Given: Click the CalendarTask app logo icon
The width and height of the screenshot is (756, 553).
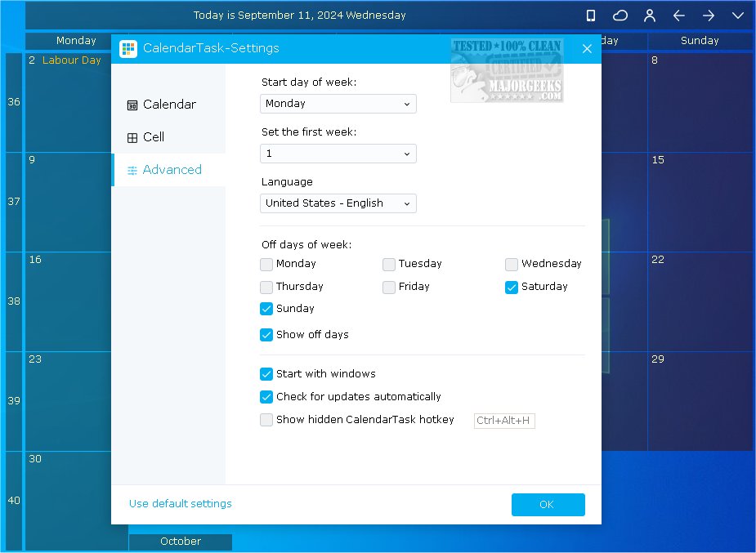Looking at the screenshot, I should (128, 48).
